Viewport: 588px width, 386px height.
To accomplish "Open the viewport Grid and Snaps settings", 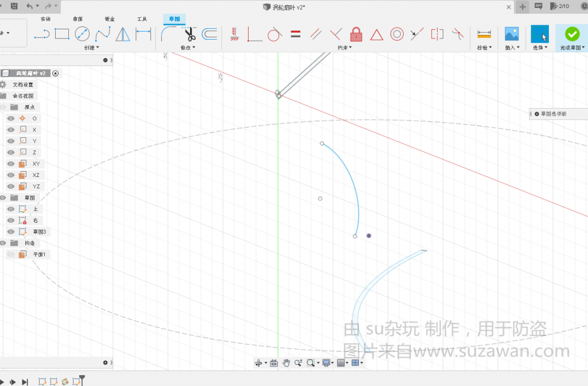I will pyautogui.click(x=342, y=363).
